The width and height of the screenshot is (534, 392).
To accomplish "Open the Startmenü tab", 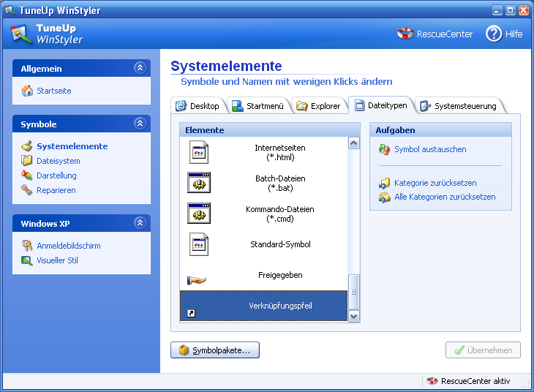I will (x=258, y=106).
